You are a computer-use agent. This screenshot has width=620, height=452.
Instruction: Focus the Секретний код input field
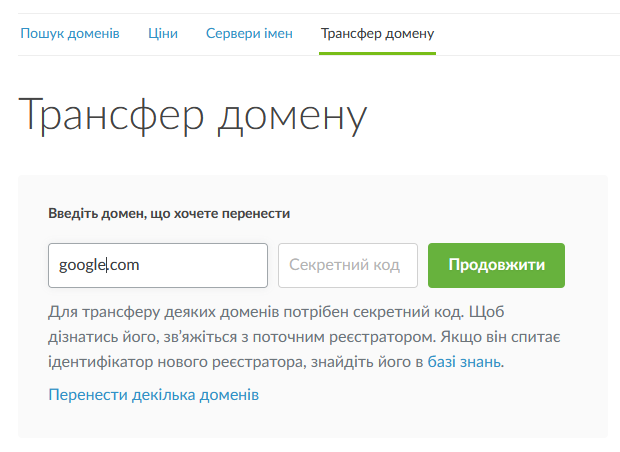click(x=347, y=265)
